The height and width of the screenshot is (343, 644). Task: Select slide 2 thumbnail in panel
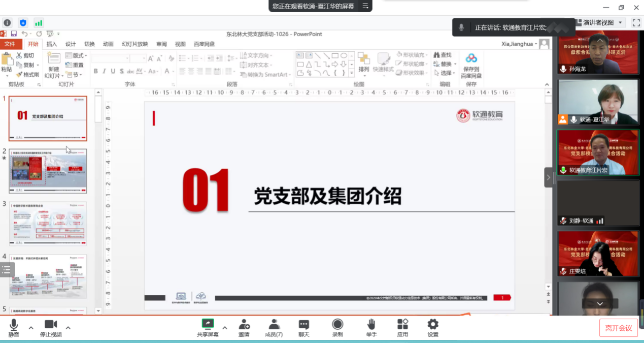pos(48,171)
